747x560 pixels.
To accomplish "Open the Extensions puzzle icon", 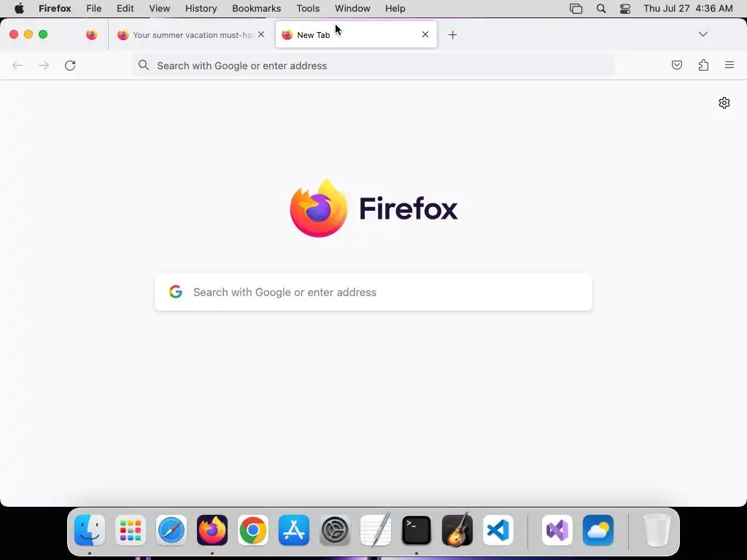I will tap(703, 65).
